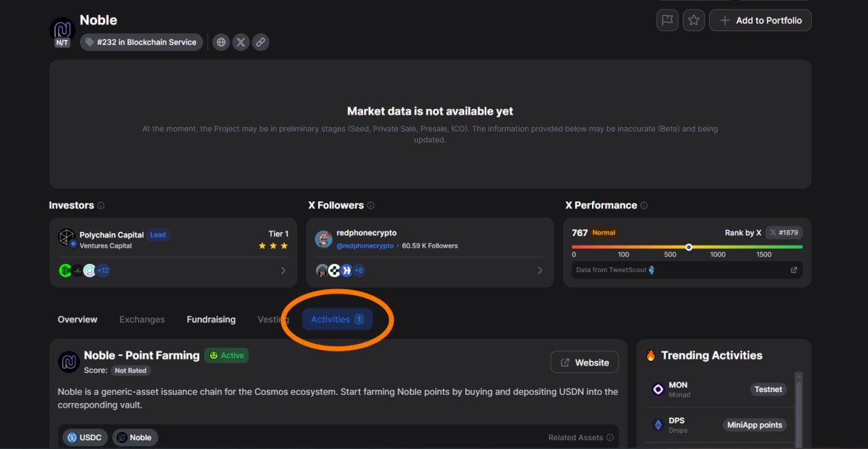The height and width of the screenshot is (449, 868).
Task: Open Noble's X profile icon
Action: click(241, 42)
